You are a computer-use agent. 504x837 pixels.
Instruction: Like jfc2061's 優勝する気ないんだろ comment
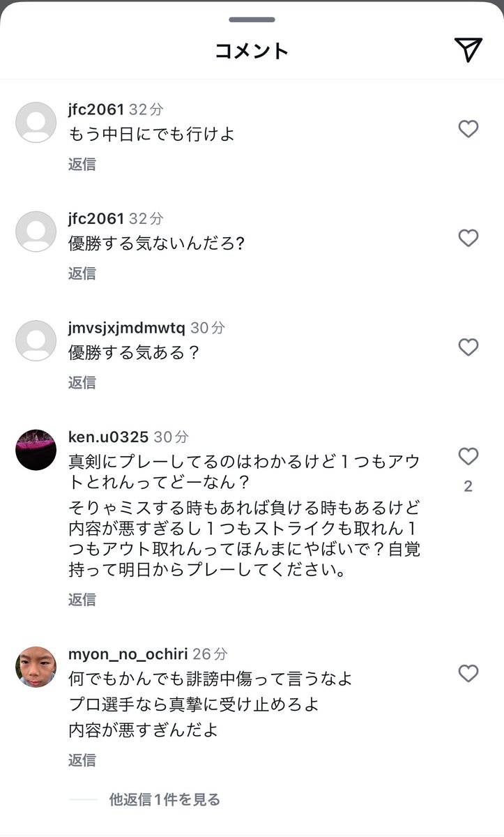[468, 239]
